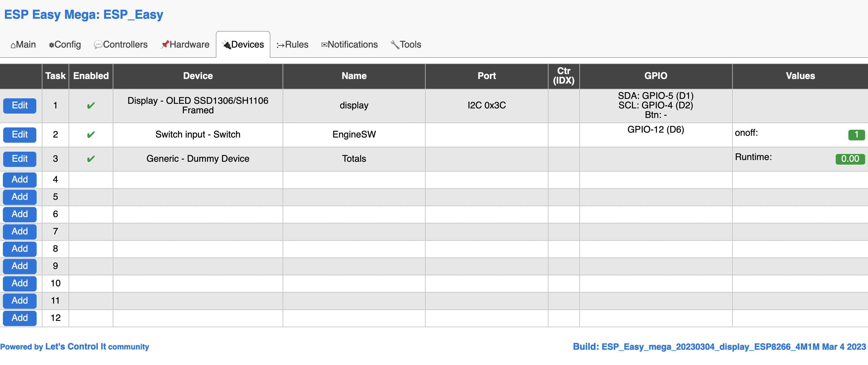
Task: Add a device to task 11
Action: click(20, 301)
